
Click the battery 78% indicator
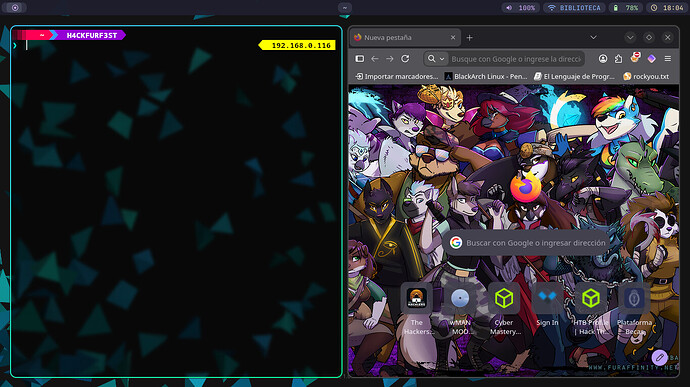626,8
